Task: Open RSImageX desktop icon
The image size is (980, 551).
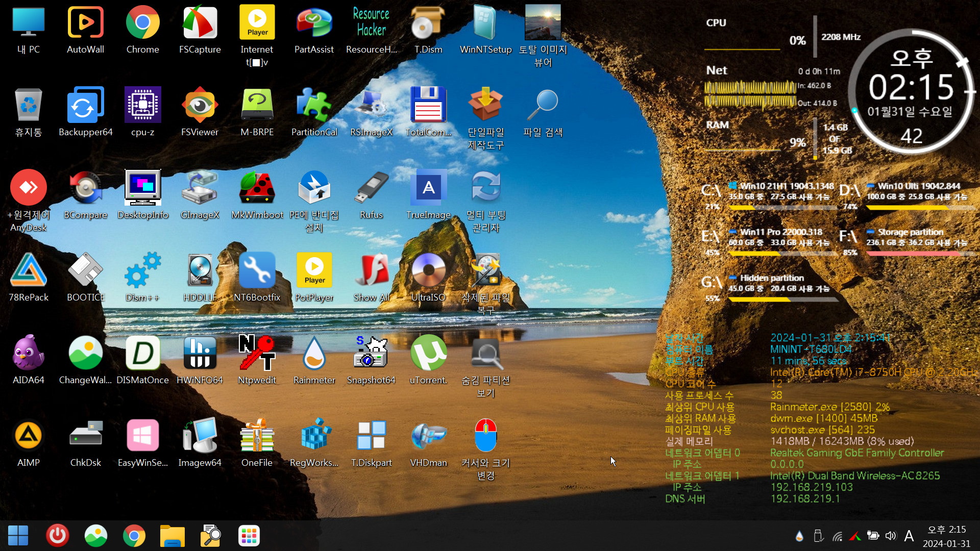Action: pyautogui.click(x=371, y=112)
